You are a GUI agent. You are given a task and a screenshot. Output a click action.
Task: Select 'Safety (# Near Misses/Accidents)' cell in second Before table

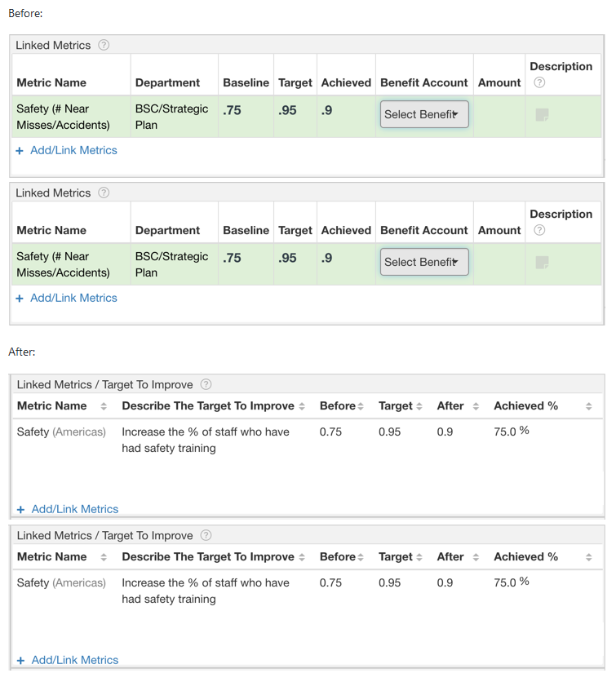71,264
